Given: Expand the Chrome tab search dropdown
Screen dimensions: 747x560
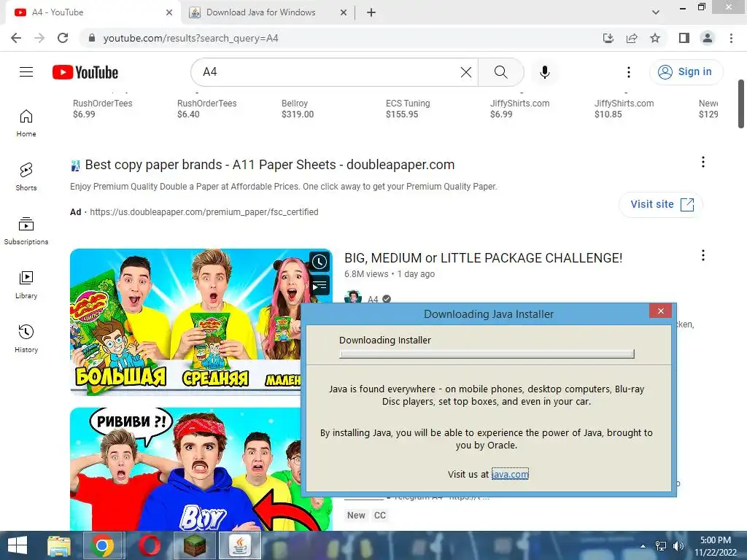Looking at the screenshot, I should [x=656, y=12].
